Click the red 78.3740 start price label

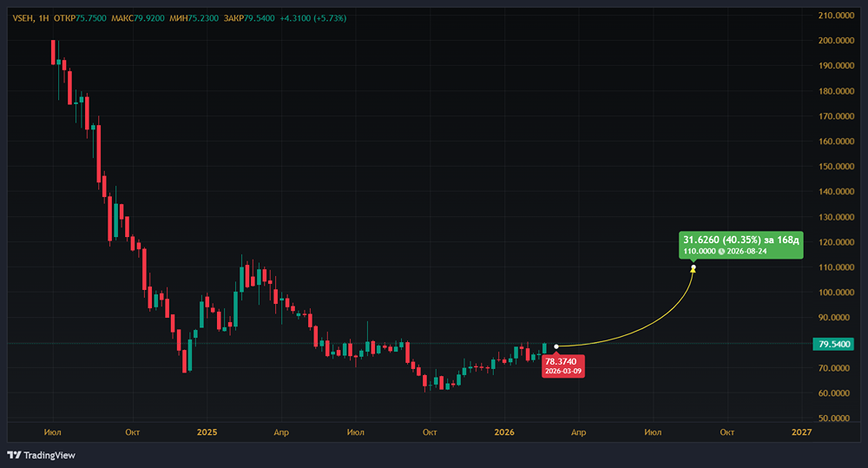click(563, 366)
